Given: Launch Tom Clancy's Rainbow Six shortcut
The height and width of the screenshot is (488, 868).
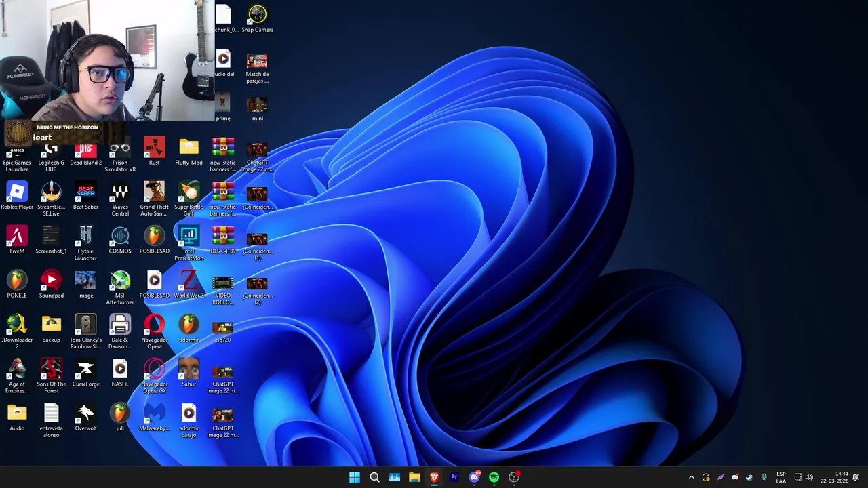Looking at the screenshot, I should click(x=85, y=332).
